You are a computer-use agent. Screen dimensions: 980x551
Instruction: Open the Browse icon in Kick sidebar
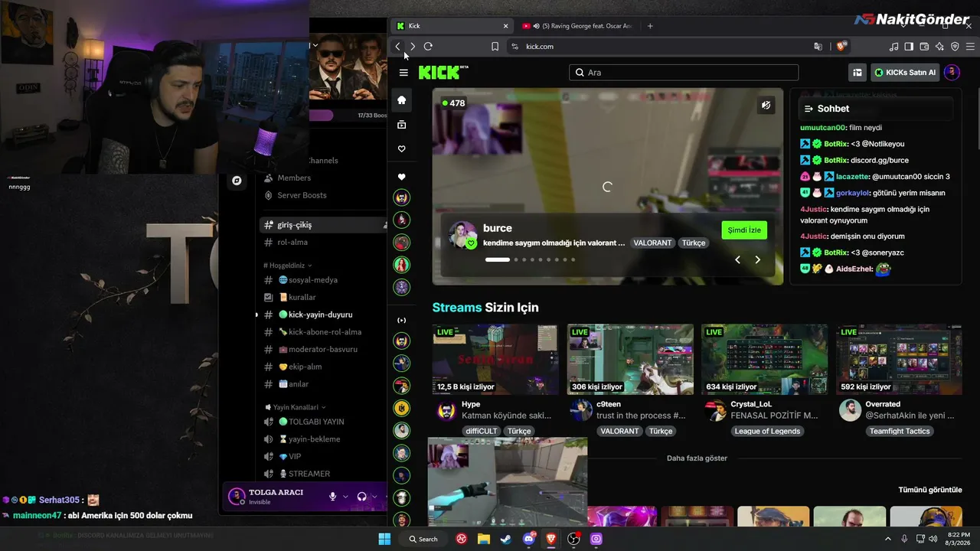click(401, 125)
